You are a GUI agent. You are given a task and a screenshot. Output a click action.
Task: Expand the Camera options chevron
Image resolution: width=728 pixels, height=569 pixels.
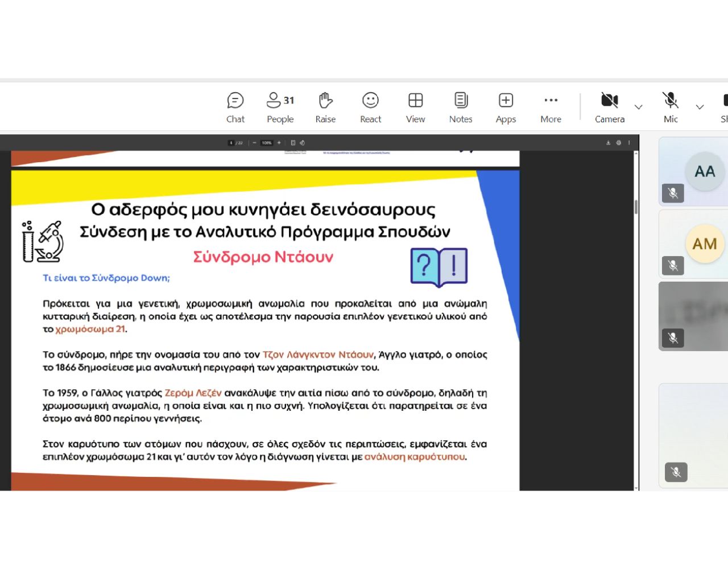click(x=639, y=107)
